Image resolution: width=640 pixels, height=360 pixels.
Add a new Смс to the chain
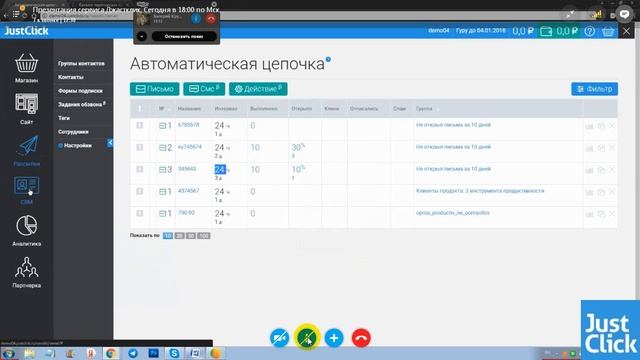(204, 89)
